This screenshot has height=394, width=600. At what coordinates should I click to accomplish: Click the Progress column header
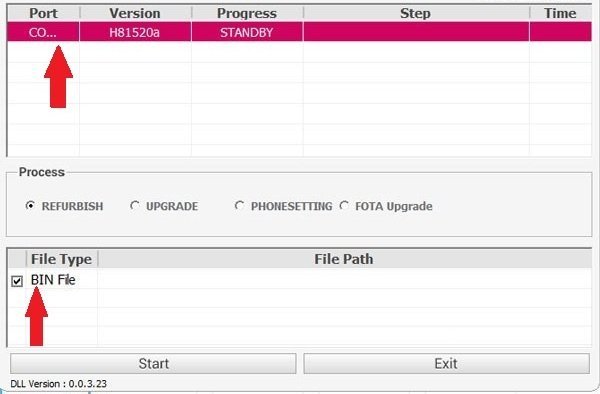pyautogui.click(x=247, y=13)
